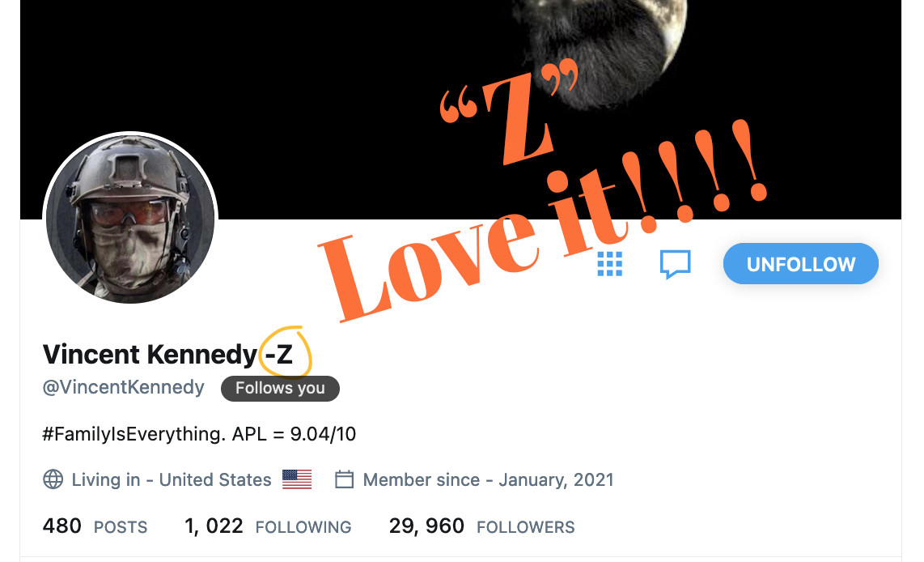Open the message chat bubble icon
This screenshot has width=924, height=562.
[675, 264]
